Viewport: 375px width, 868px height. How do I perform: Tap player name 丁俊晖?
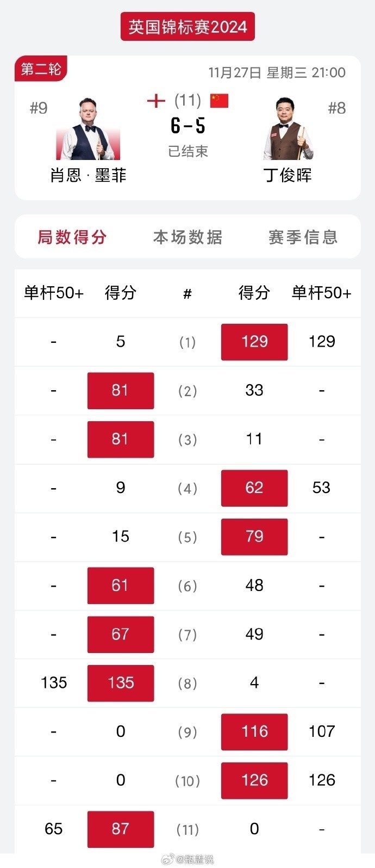coord(287,175)
